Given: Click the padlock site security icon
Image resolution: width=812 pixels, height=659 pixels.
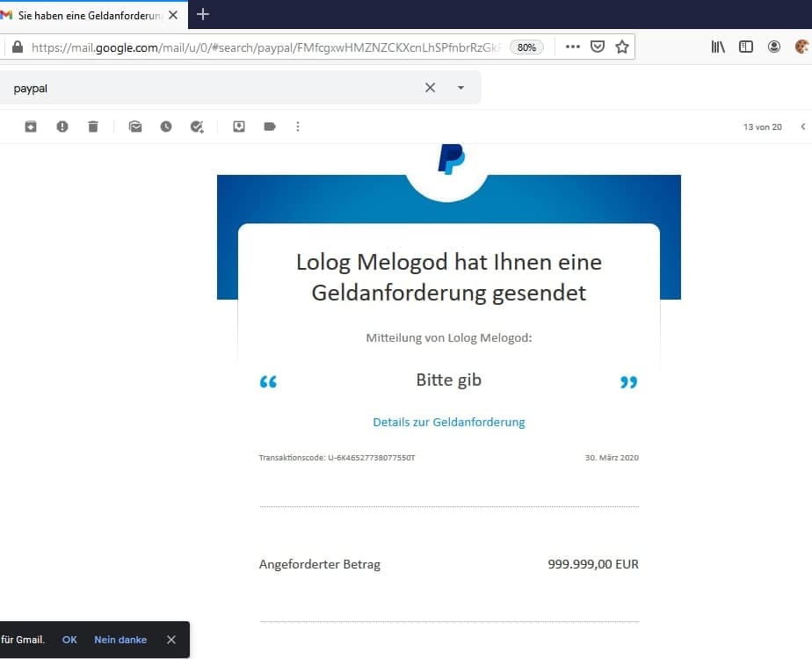Looking at the screenshot, I should [x=17, y=47].
